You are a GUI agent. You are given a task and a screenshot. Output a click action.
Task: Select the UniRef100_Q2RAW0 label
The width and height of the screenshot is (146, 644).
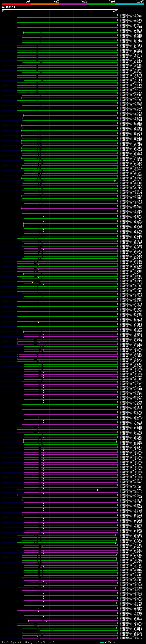(131, 67)
